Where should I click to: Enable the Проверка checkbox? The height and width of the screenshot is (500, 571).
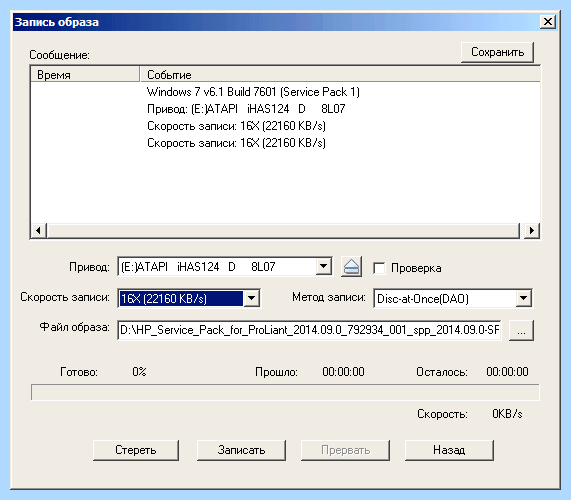[x=379, y=268]
